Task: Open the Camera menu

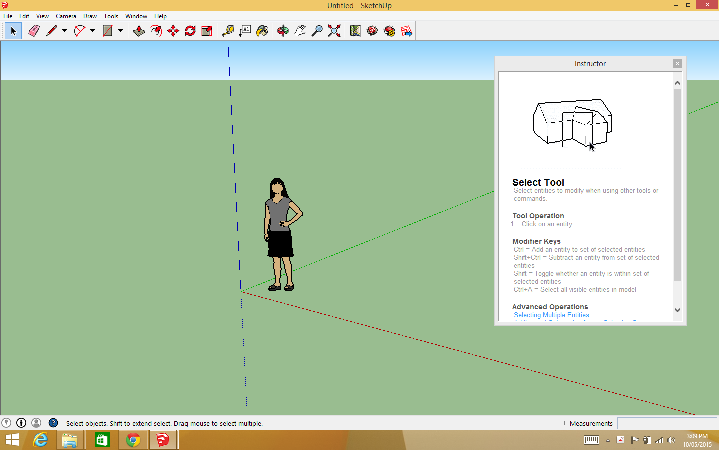Action: pyautogui.click(x=65, y=17)
